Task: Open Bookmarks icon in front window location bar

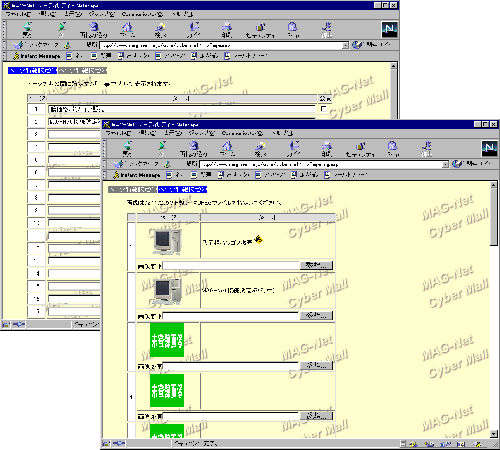Action: click(119, 164)
